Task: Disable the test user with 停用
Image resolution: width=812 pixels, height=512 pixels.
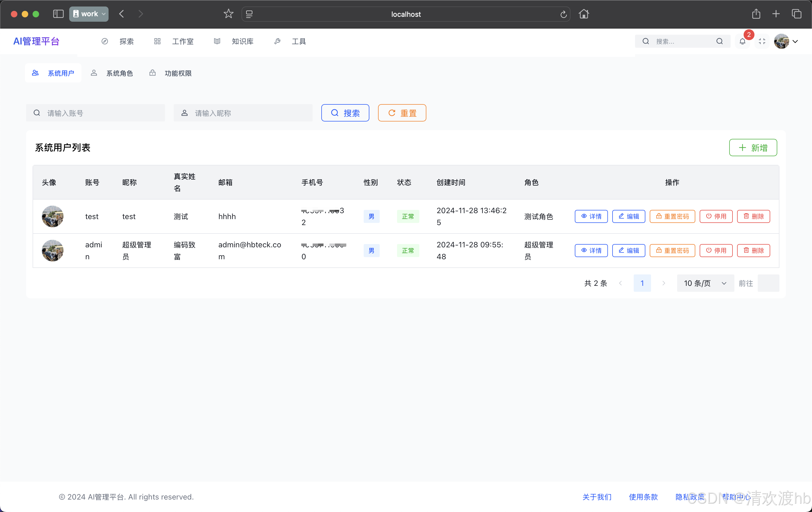Action: [x=716, y=216]
